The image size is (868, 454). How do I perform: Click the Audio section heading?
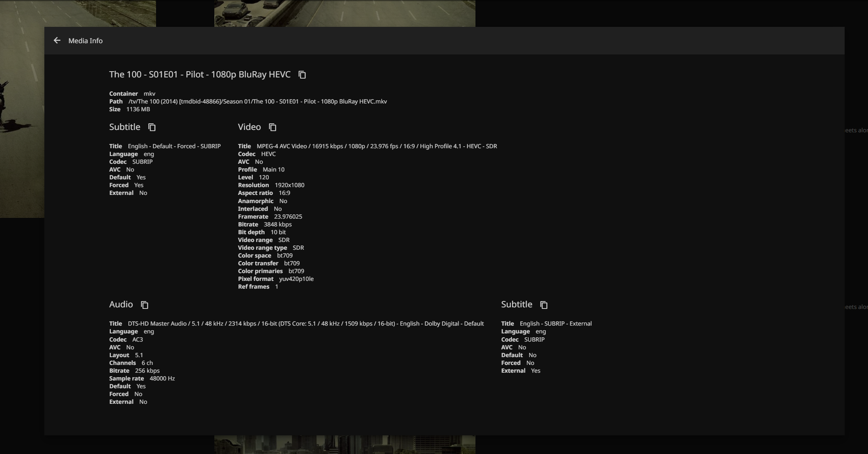[121, 305]
